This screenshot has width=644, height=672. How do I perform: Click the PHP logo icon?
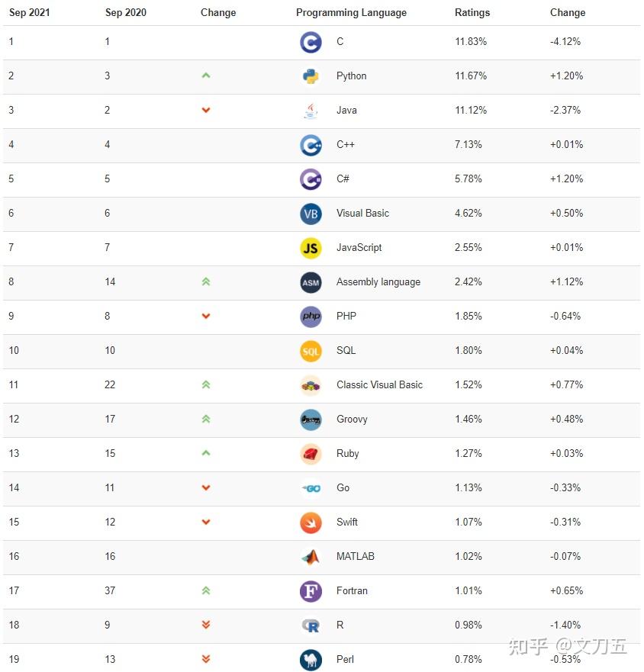(311, 317)
